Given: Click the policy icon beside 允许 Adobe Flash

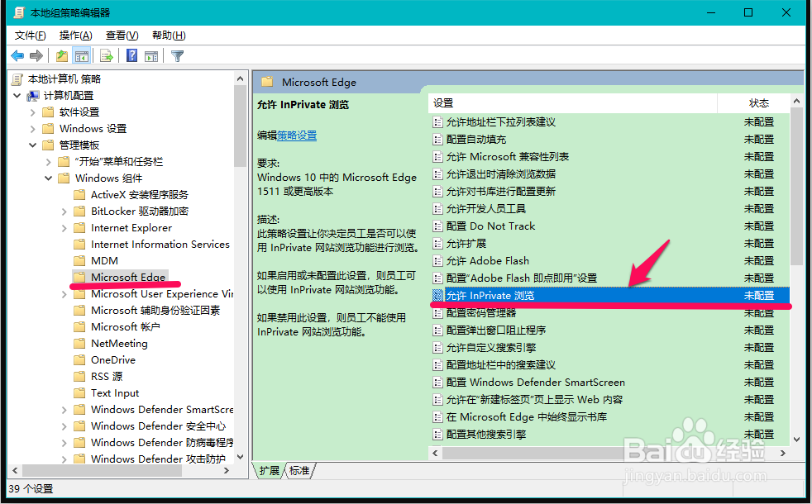Looking at the screenshot, I should tap(437, 261).
